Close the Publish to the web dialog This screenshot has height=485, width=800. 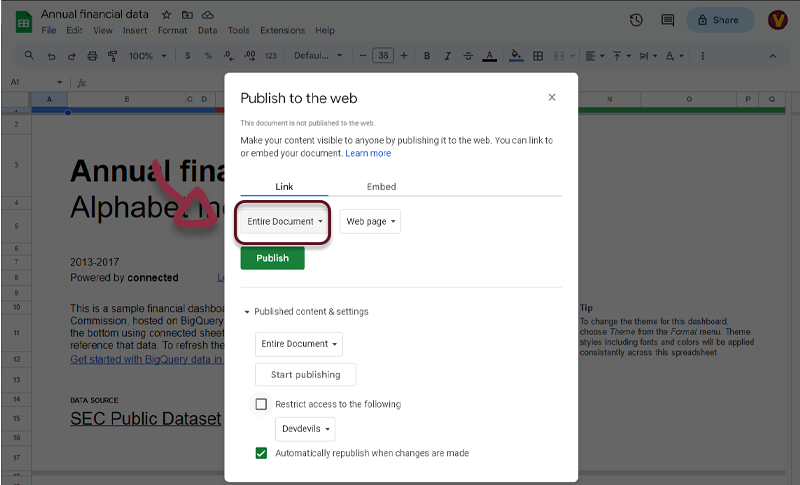tap(551, 97)
